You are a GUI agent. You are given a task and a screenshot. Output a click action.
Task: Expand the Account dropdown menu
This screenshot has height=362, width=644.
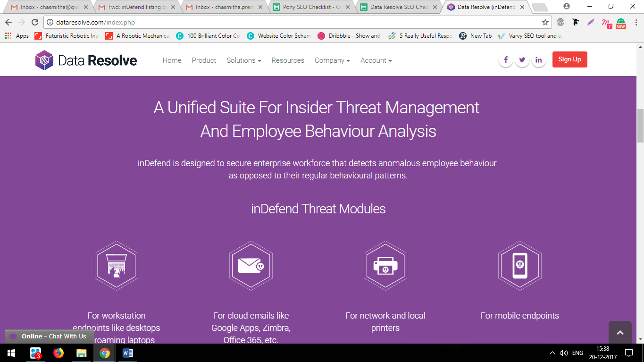click(376, 60)
